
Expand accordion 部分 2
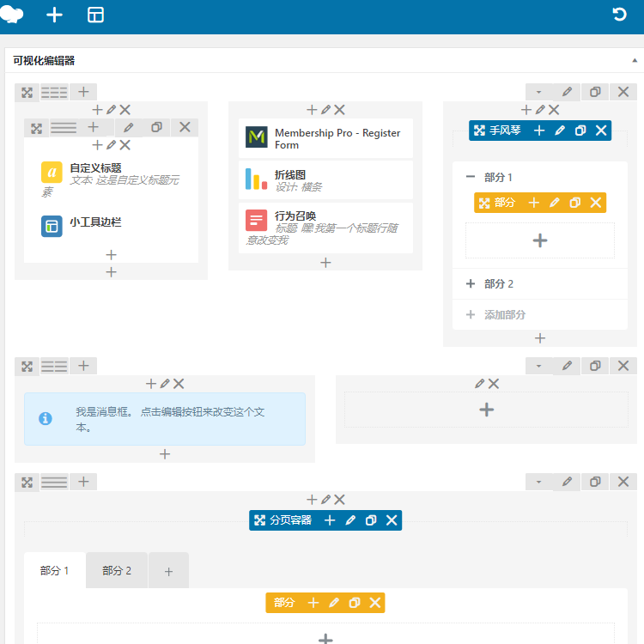pos(471,284)
